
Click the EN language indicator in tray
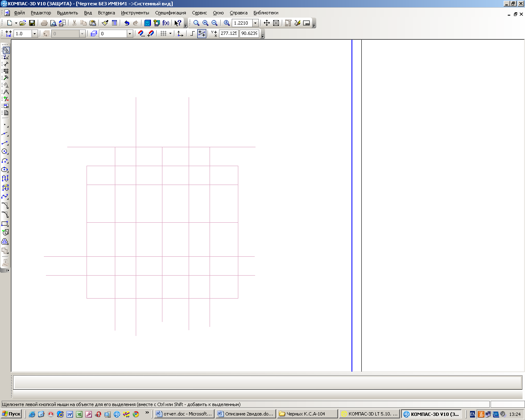(472, 414)
